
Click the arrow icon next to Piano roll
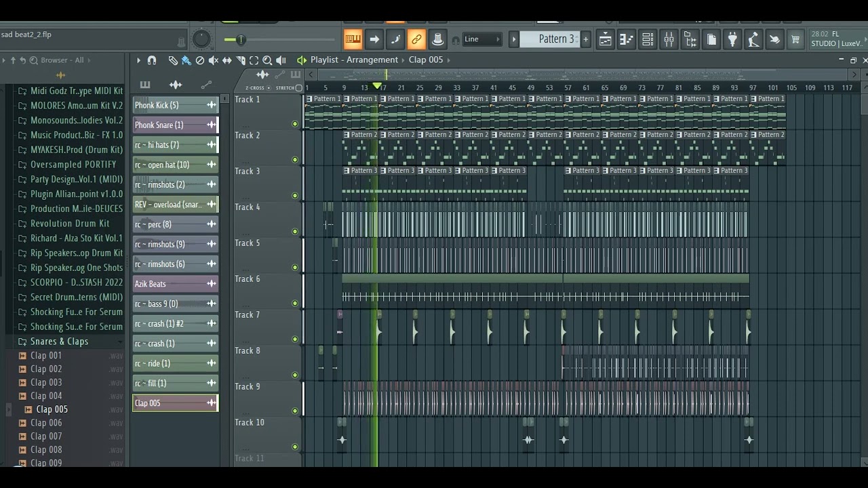click(374, 39)
